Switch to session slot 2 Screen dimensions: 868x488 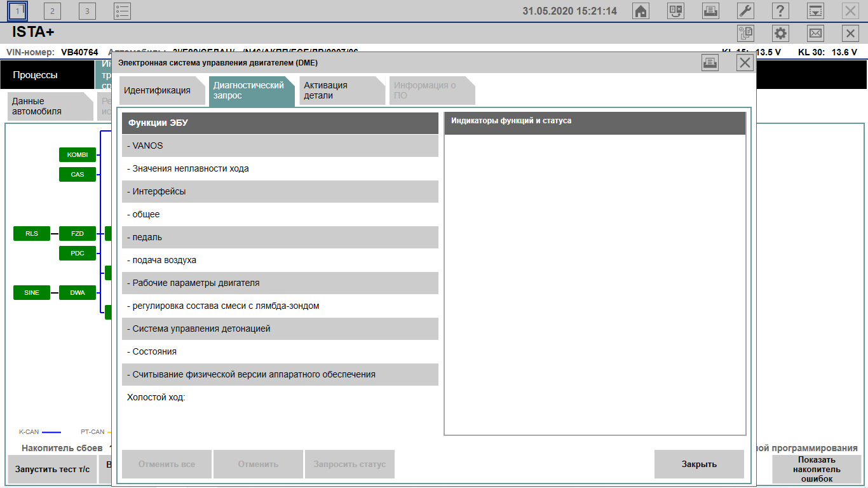coord(52,11)
